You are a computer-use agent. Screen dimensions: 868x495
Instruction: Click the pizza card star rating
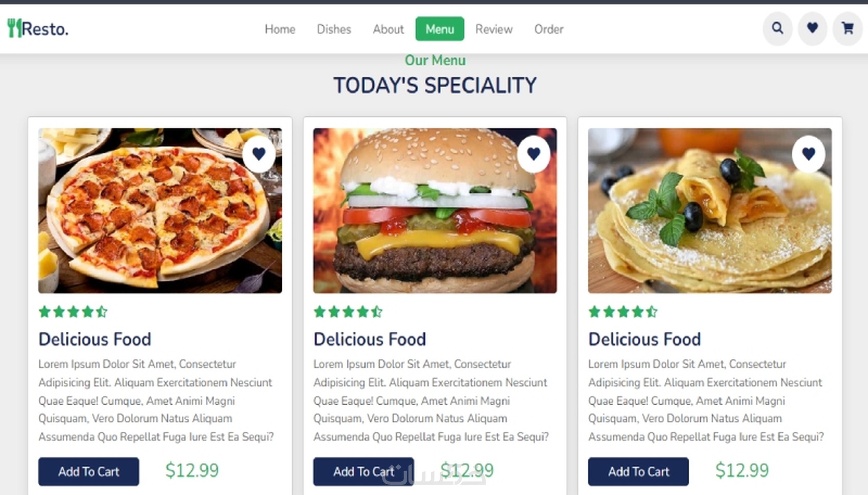pos(73,311)
